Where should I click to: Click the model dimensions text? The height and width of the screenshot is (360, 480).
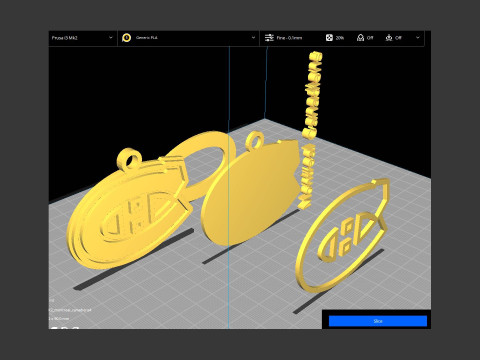tap(59, 319)
